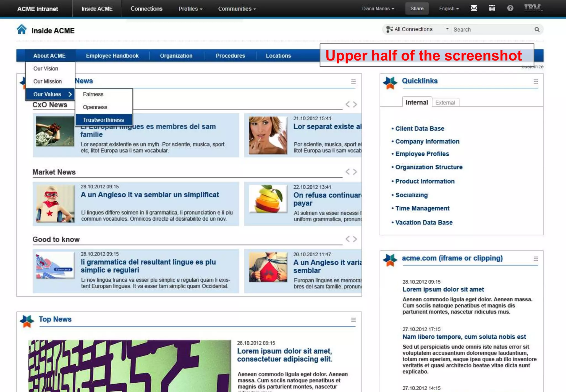
Task: Click the Top News star logo icon
Action: pyautogui.click(x=27, y=321)
